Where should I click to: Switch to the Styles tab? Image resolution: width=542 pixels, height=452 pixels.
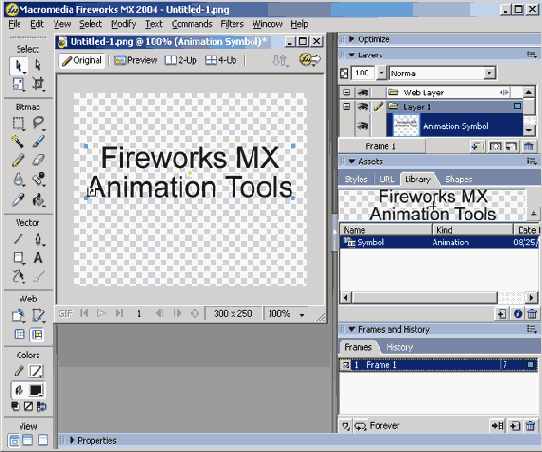click(x=356, y=179)
